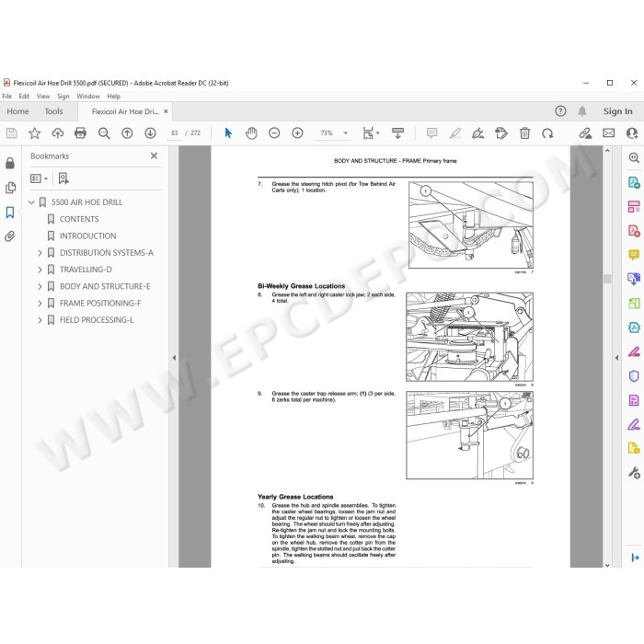Collapse the right tools pane arrow
Viewport: 644px width, 644px height.
coord(616,358)
